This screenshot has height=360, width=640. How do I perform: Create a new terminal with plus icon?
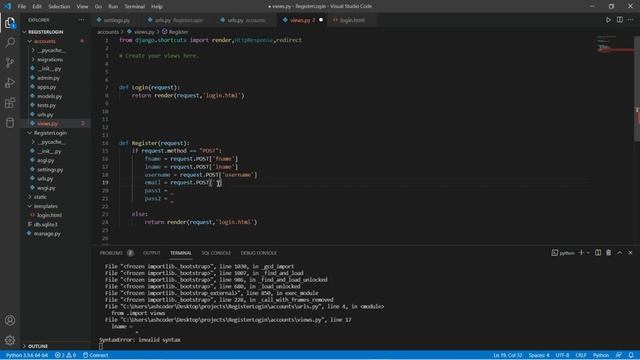(581, 253)
